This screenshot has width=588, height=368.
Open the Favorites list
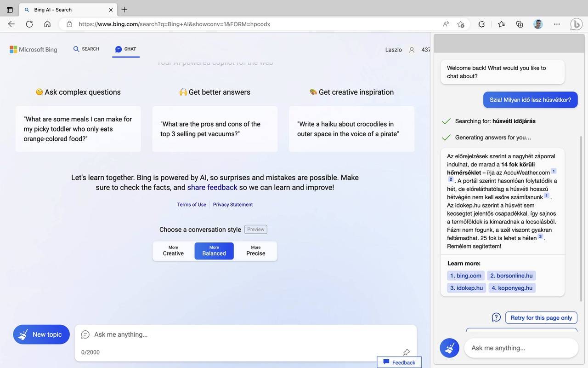click(x=501, y=24)
